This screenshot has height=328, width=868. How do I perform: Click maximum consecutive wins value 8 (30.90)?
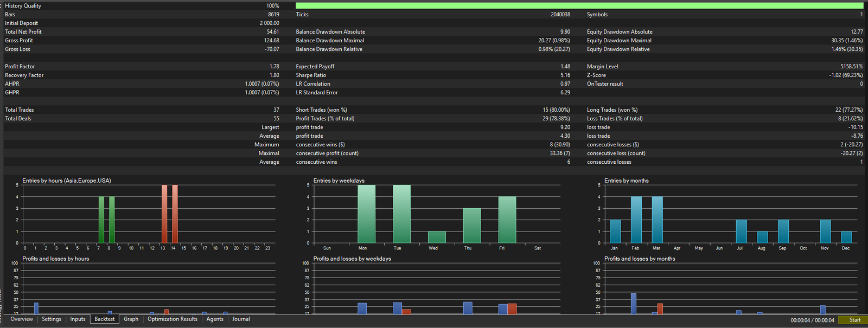pos(560,145)
